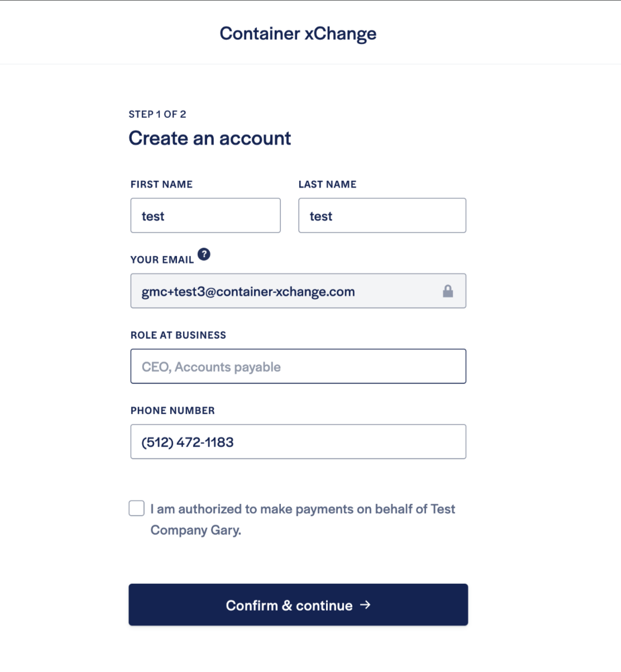
Task: Click the Create an account heading
Action: click(x=210, y=138)
